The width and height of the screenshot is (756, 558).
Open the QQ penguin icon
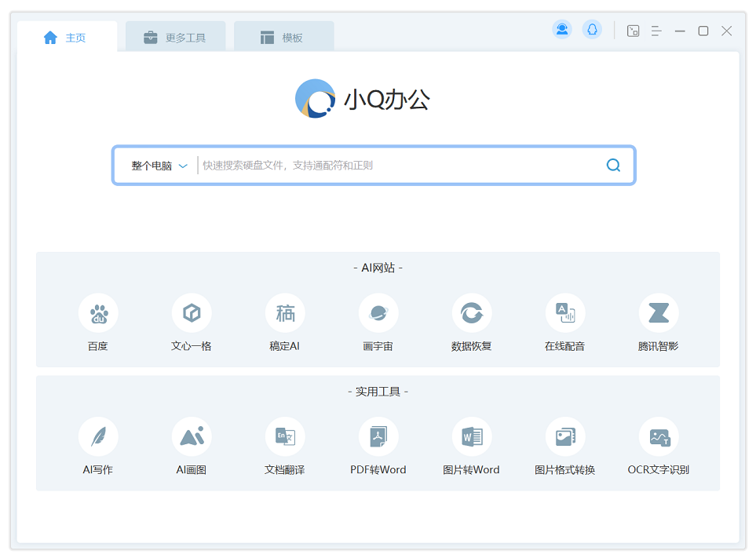click(x=592, y=30)
